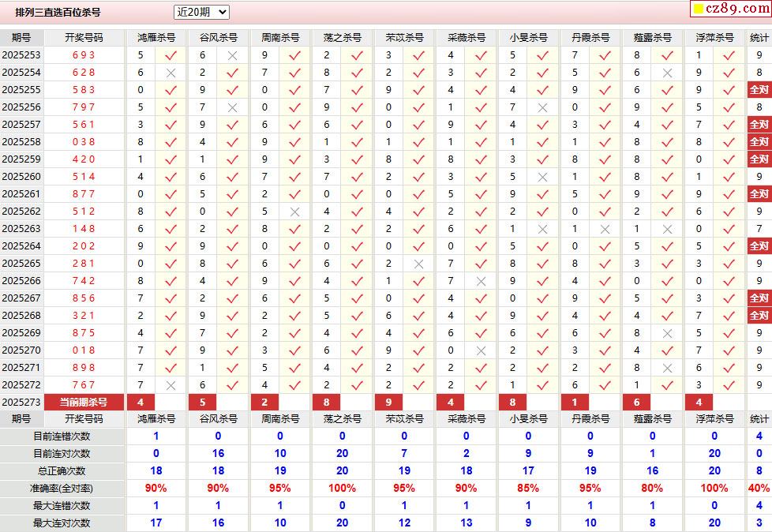Select period number 2025260
Screen dimensions: 772x532
[x=21, y=177]
